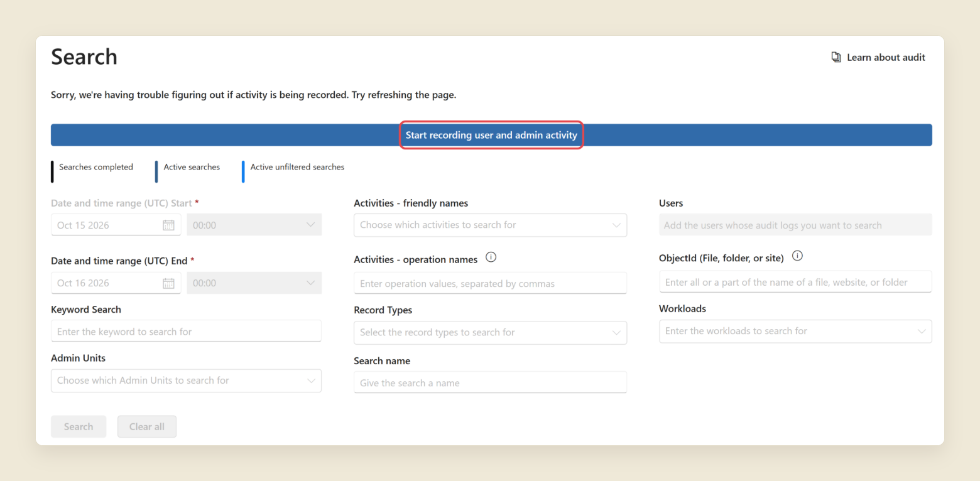Image resolution: width=980 pixels, height=481 pixels.
Task: Focus the operation names input field
Action: point(490,283)
